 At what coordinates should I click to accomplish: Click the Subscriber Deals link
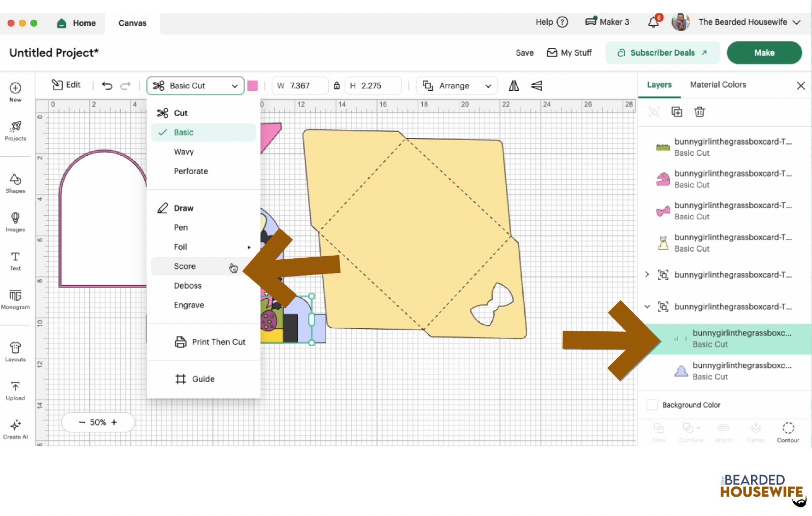[662, 53]
